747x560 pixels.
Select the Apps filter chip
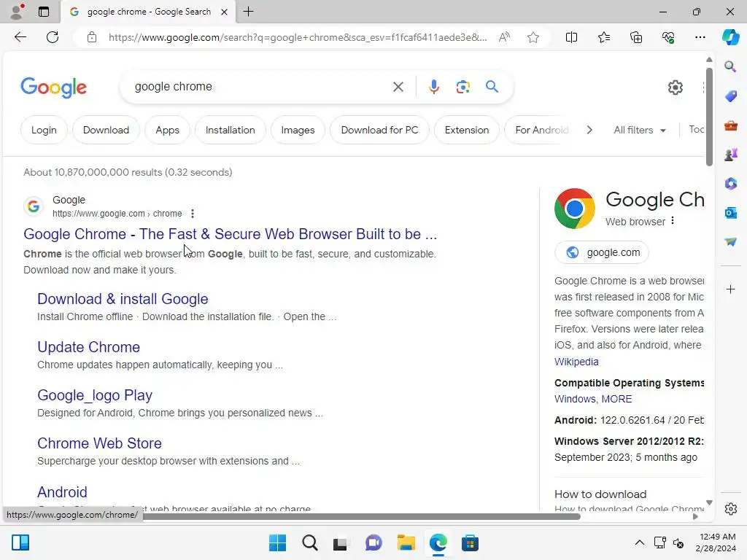coord(167,130)
